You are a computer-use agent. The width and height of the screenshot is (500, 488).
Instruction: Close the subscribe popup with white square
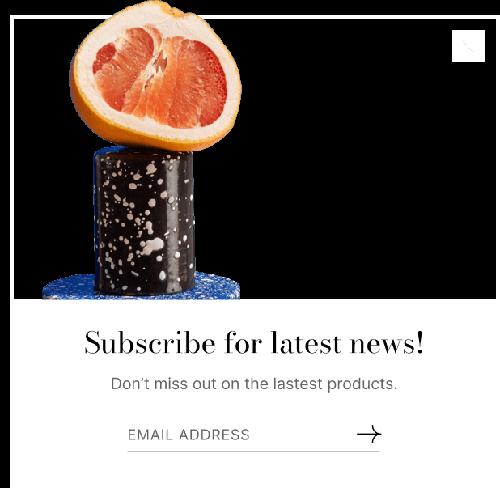point(468,46)
